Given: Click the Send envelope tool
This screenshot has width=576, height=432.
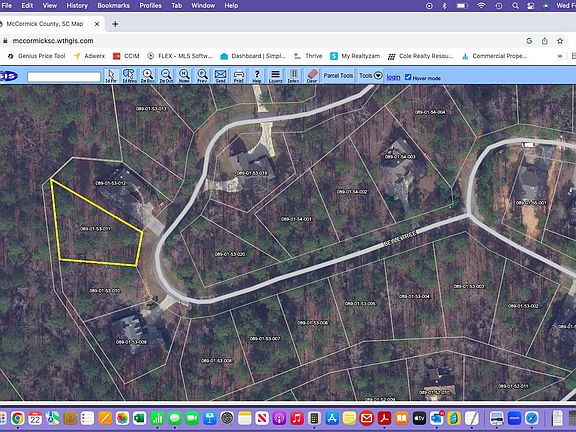Looking at the screenshot, I should point(220,76).
